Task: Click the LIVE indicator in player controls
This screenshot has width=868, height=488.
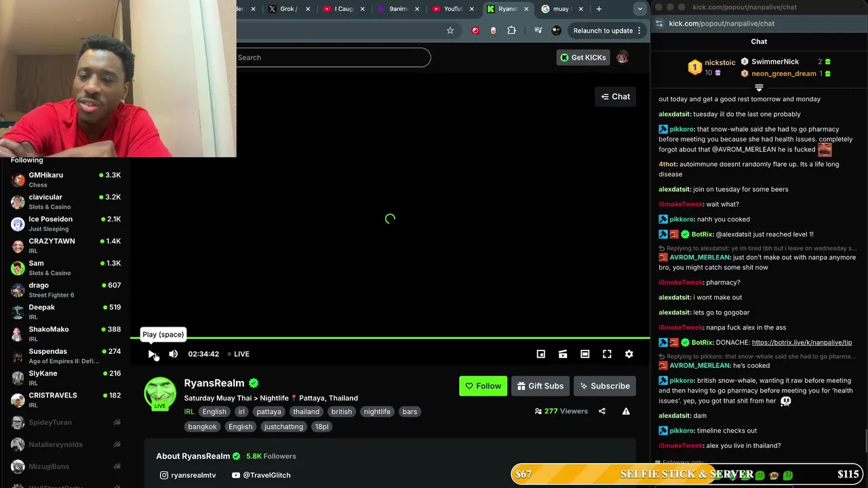Action: coord(239,354)
